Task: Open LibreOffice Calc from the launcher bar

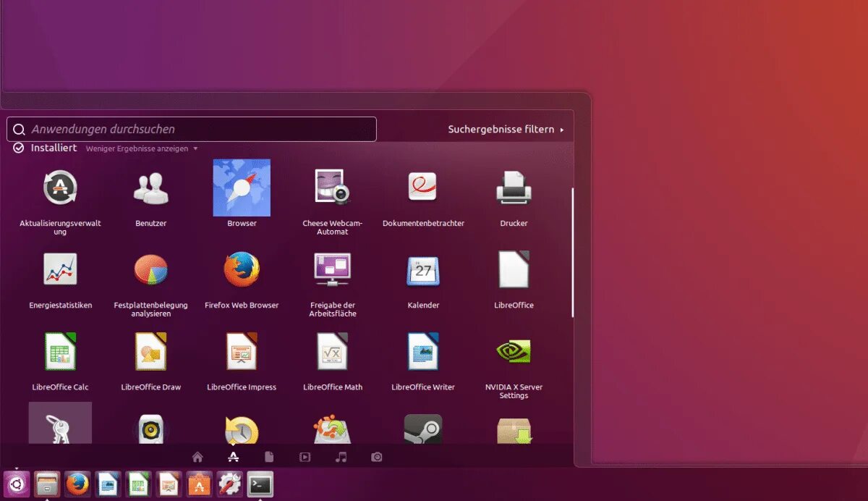Action: [x=138, y=484]
